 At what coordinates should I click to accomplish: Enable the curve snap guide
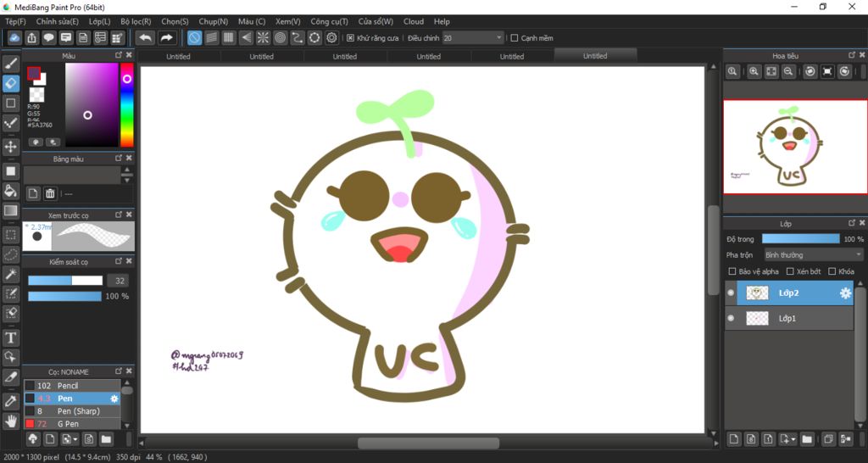[x=298, y=37]
